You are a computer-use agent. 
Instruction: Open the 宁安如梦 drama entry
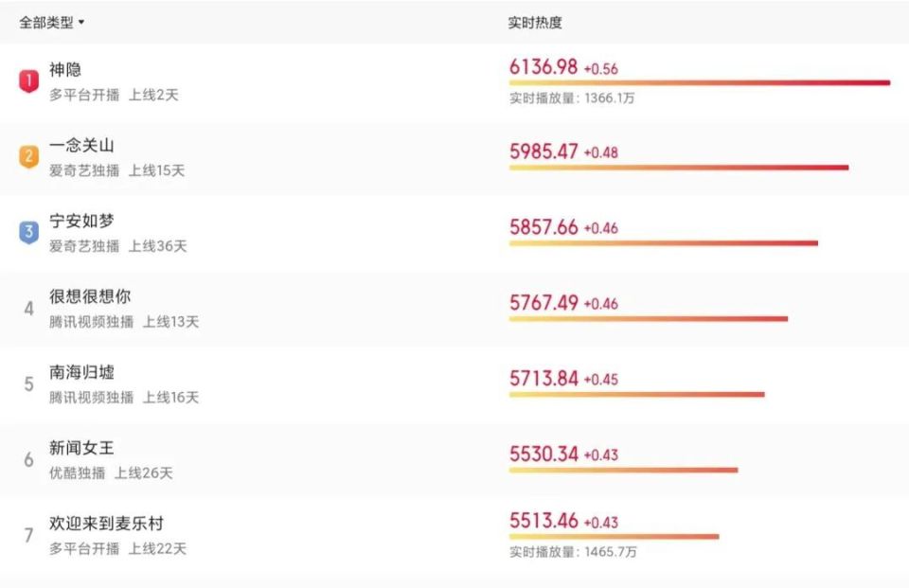(x=81, y=221)
